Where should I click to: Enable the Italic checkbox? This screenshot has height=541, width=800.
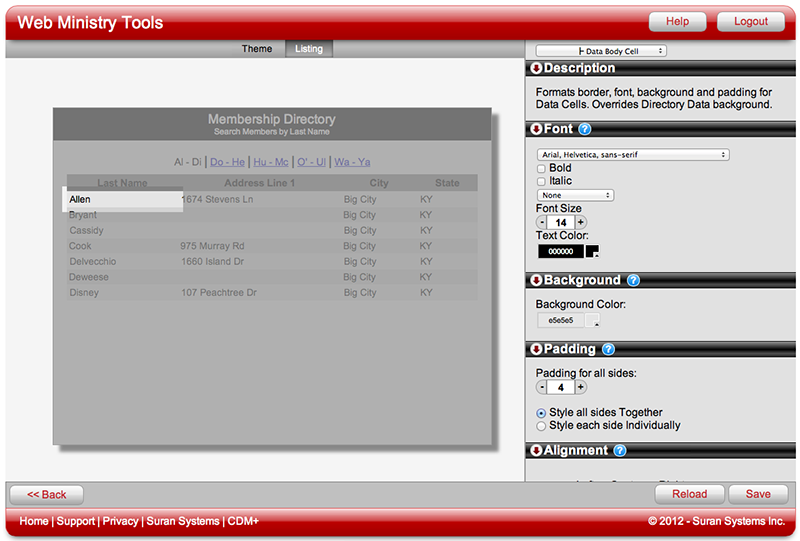pyautogui.click(x=541, y=181)
